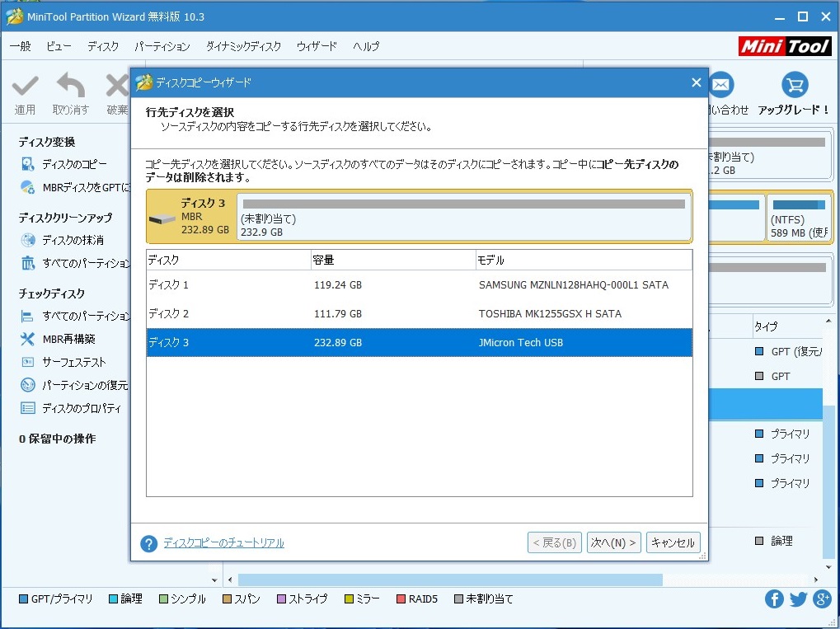Select Disk 2 Toshiba row in list
840x629 pixels.
tap(419, 314)
